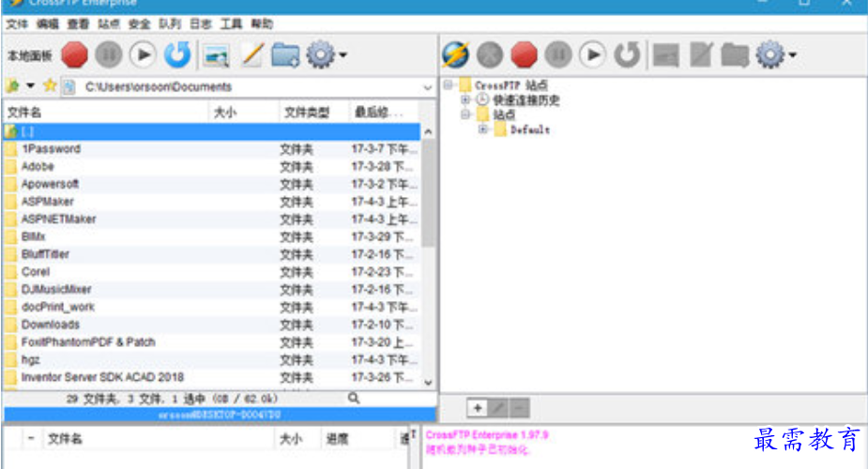Open the 安全 menu
868x469 pixels.
(139, 23)
